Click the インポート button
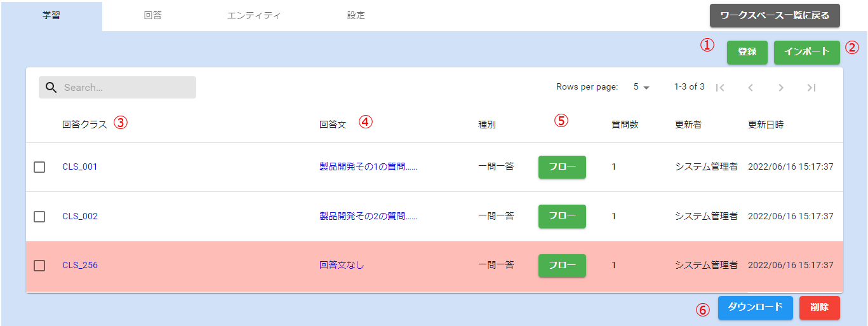Viewport: 868px width, 326px height. click(x=806, y=52)
